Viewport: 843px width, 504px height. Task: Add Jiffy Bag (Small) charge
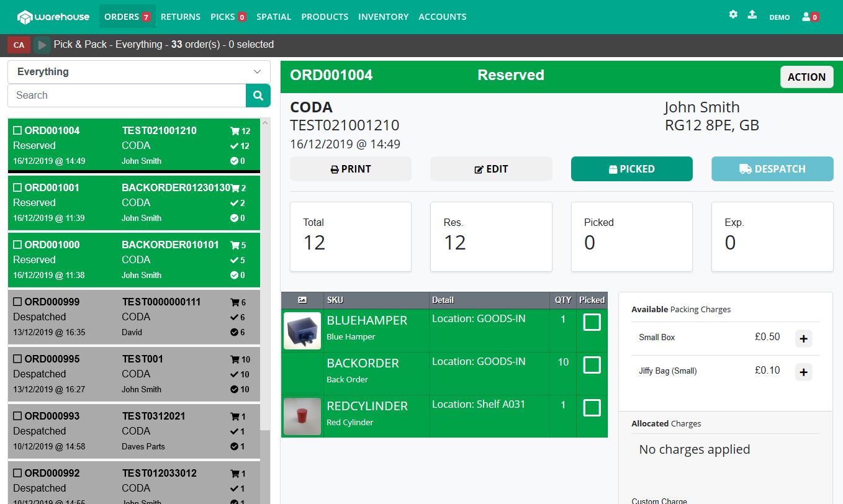803,372
